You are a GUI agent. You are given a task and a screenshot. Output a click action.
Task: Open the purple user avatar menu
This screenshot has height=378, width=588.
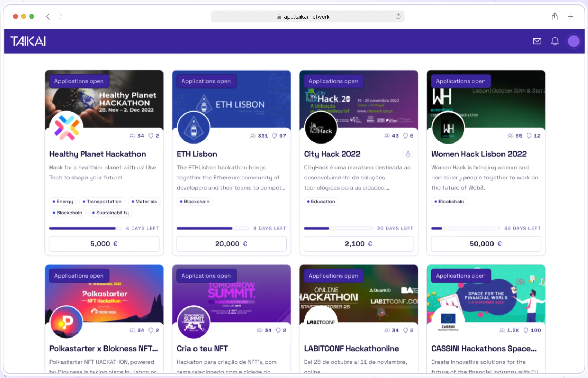click(573, 41)
